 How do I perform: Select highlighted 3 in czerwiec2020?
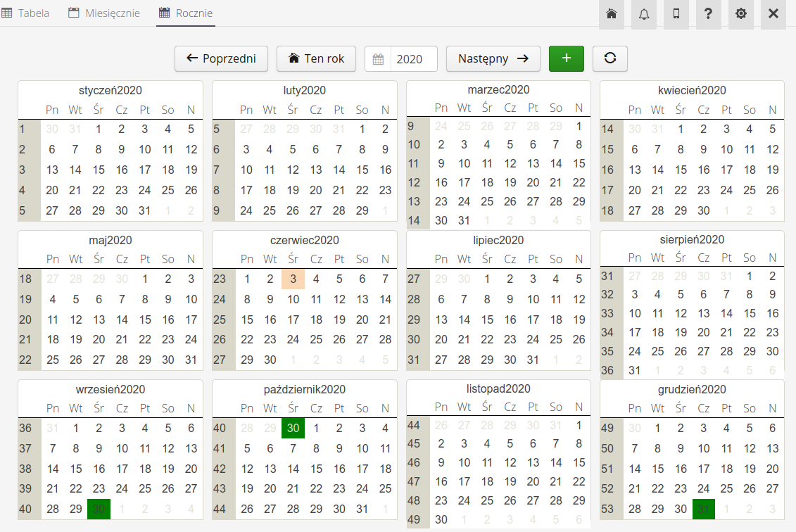pos(293,279)
